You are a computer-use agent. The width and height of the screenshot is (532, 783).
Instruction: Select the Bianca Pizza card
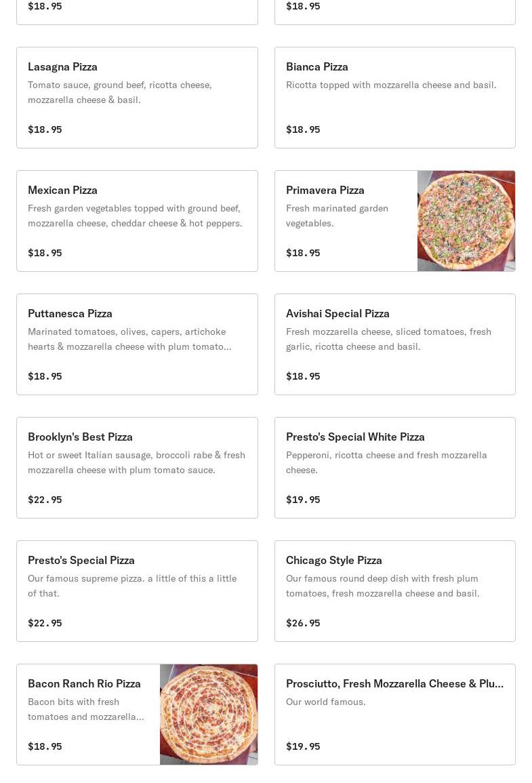394,98
